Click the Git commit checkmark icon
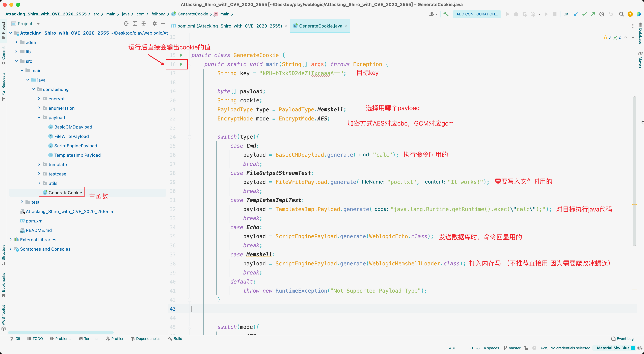Screen dimensions: 644x354 (584, 14)
